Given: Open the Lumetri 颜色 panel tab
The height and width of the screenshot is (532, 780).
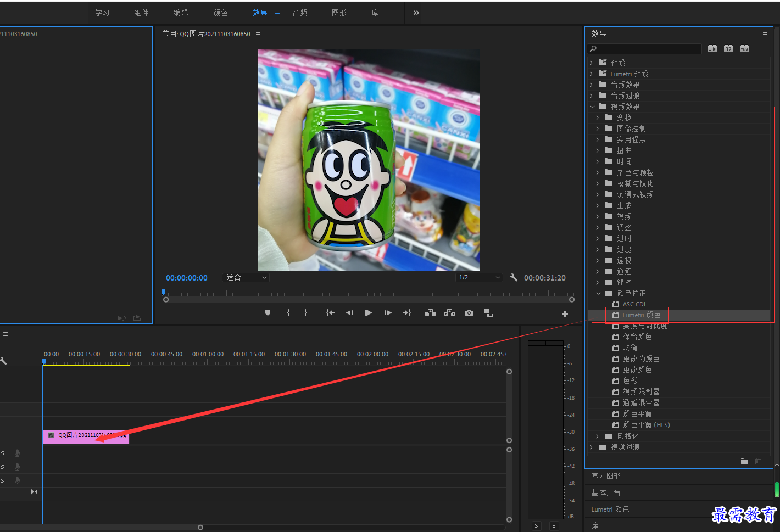Looking at the screenshot, I should tap(610, 509).
